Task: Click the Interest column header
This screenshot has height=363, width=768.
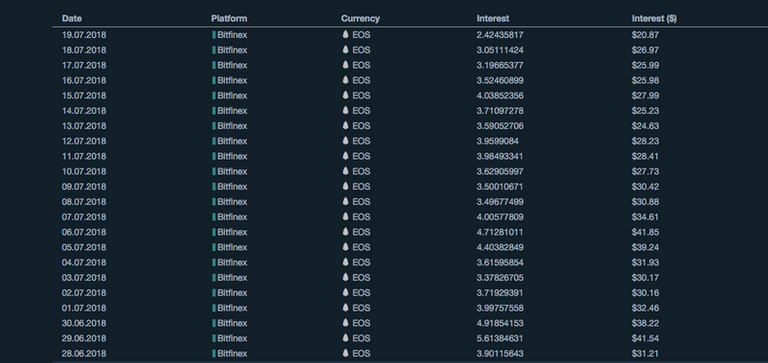Action: click(492, 19)
